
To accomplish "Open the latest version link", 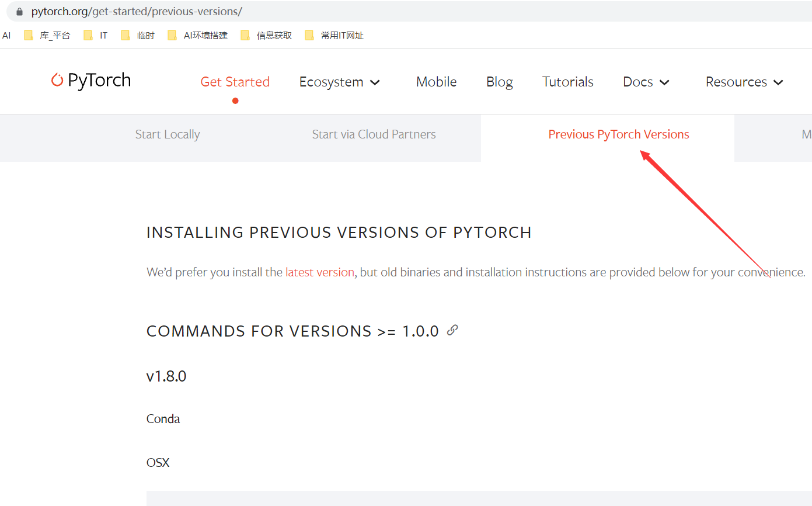I will [320, 272].
